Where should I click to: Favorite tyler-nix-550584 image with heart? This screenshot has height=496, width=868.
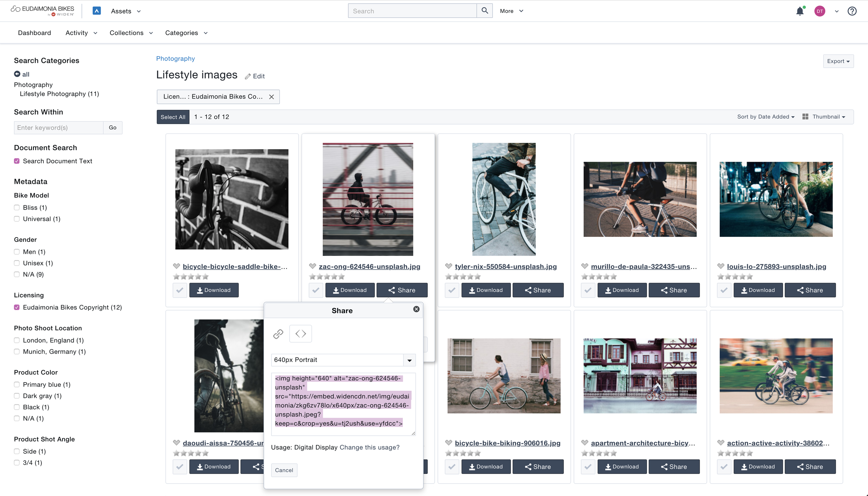click(449, 266)
